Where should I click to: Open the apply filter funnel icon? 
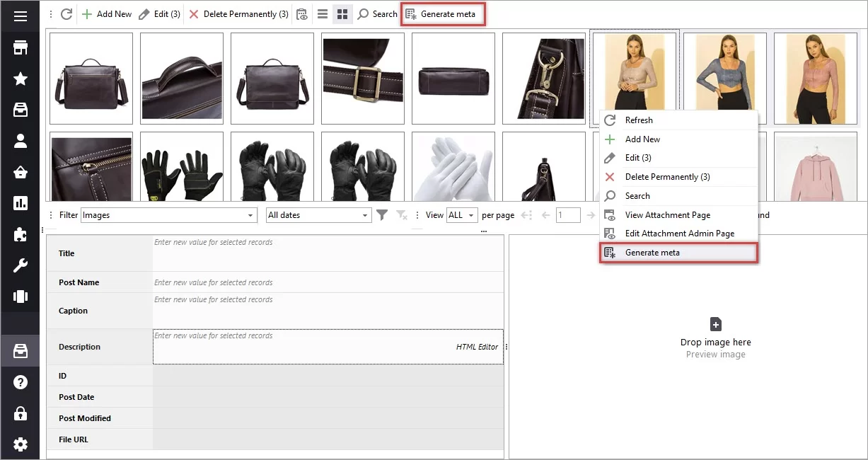pyautogui.click(x=382, y=214)
